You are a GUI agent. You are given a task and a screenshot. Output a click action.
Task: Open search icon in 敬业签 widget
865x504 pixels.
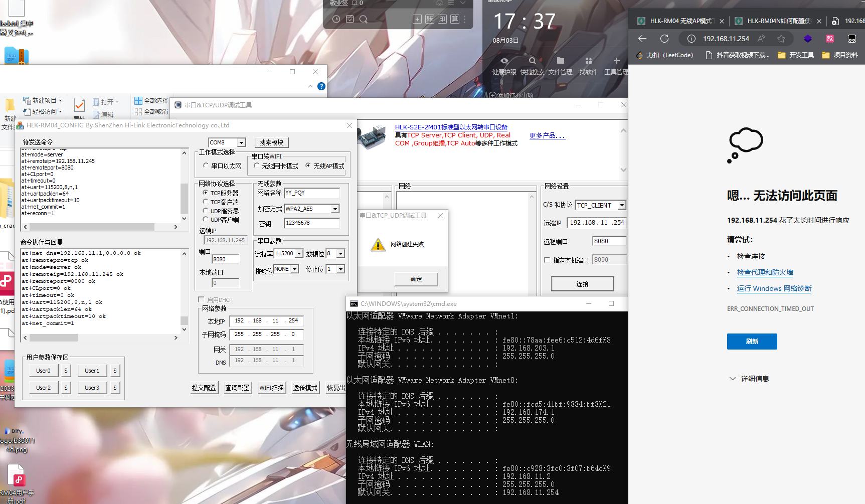click(364, 19)
